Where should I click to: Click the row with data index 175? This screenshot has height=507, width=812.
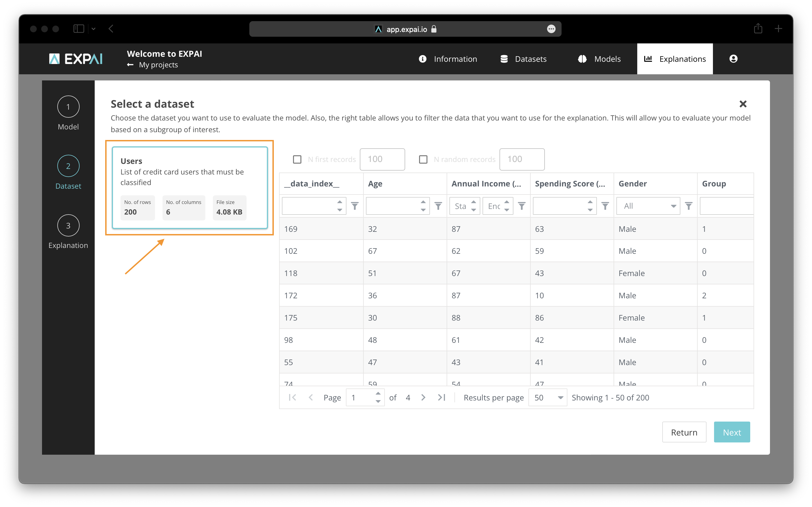[x=516, y=318]
